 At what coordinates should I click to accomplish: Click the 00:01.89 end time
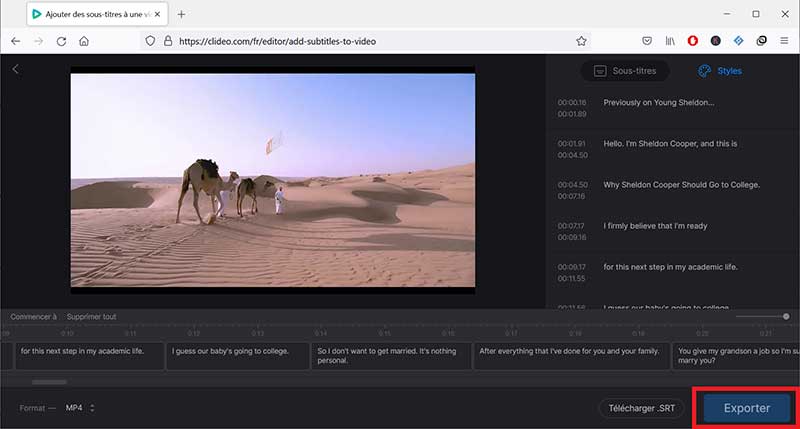click(x=572, y=114)
